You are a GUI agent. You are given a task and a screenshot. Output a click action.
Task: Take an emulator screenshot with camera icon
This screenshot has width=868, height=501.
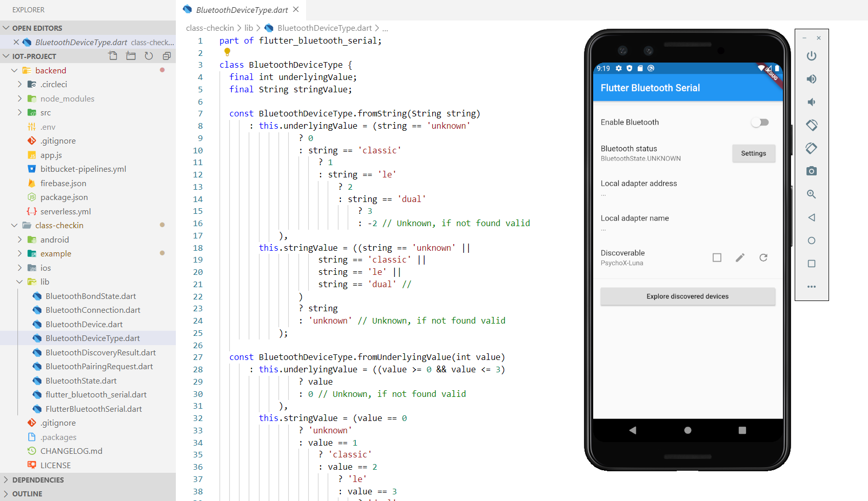[812, 171]
